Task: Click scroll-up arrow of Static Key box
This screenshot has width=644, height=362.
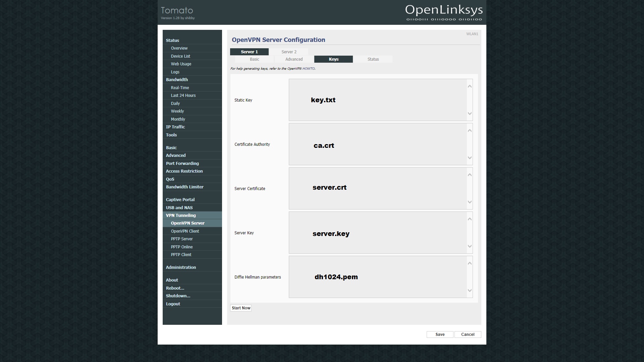Action: (470, 86)
